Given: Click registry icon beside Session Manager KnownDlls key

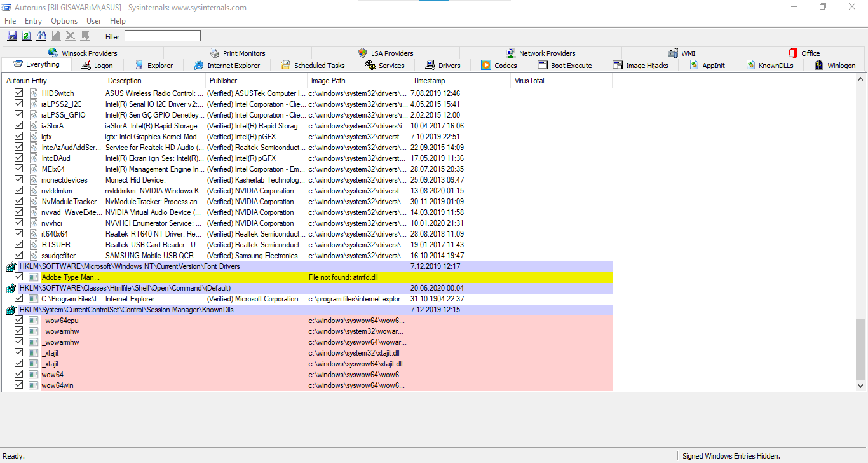Looking at the screenshot, I should pyautogui.click(x=11, y=310).
